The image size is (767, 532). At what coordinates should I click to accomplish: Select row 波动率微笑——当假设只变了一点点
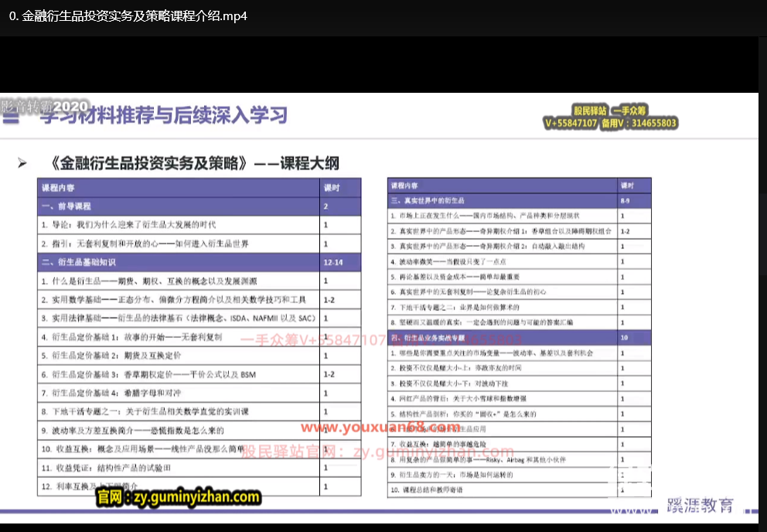(520, 261)
